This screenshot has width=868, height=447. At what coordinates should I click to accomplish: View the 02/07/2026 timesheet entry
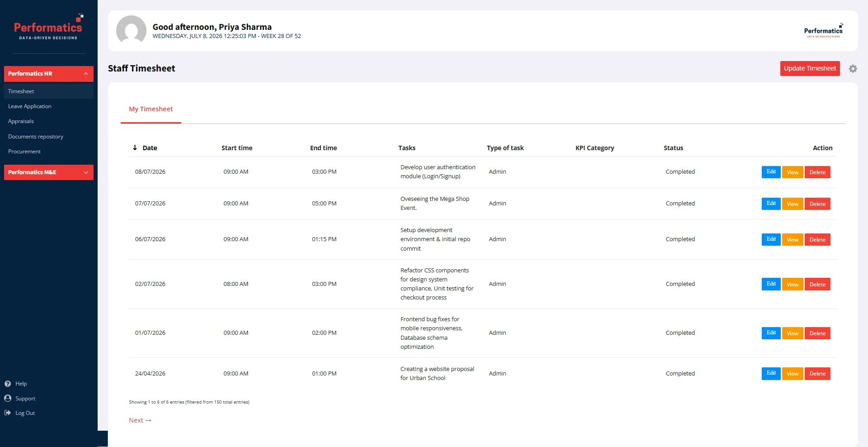793,284
